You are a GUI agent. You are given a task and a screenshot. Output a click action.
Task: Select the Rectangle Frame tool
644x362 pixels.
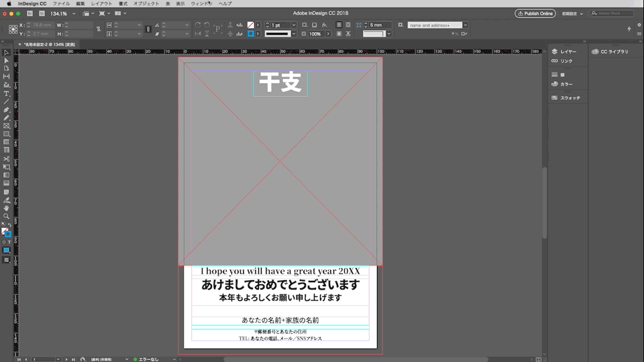[6, 126]
